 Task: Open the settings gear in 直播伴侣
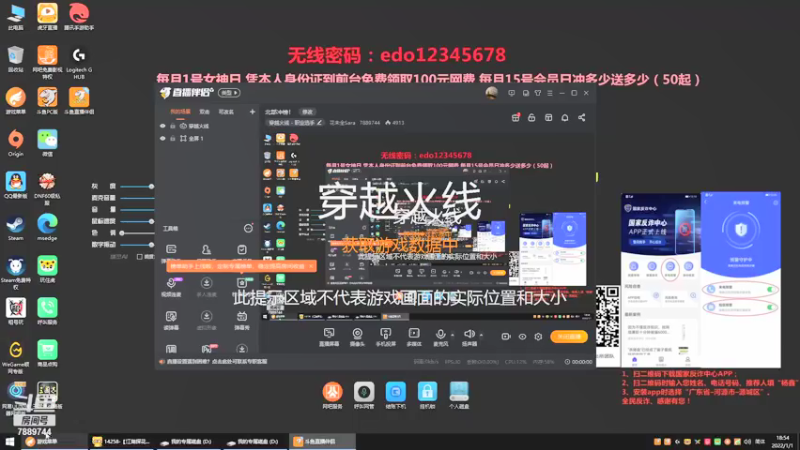pyautogui.click(x=538, y=337)
